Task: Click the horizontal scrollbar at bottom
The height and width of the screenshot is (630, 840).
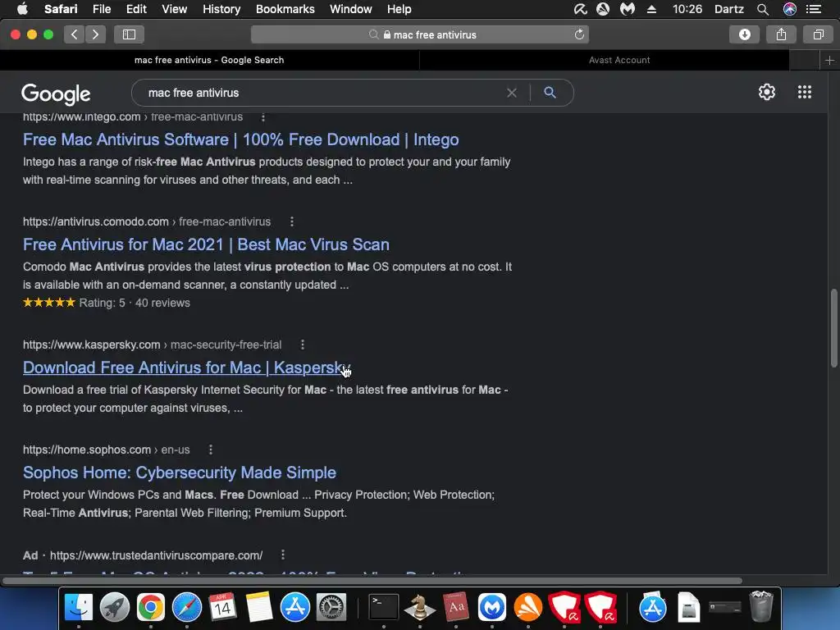Action: pos(372,581)
